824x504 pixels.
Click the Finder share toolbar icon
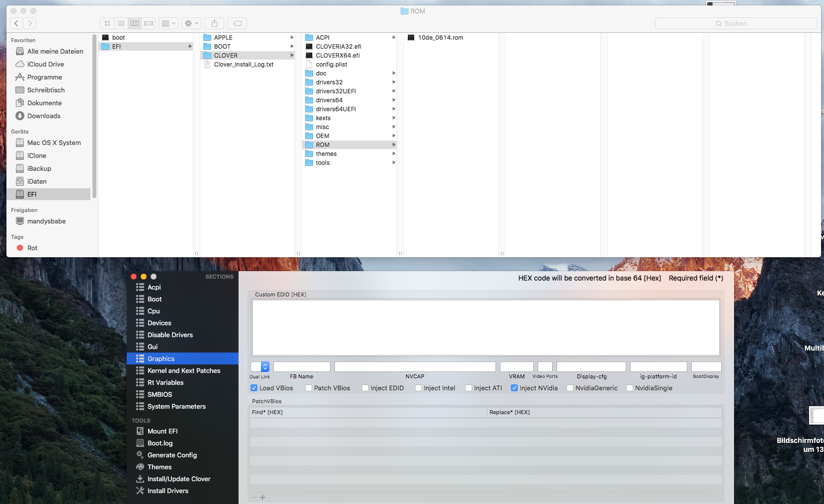(x=214, y=23)
